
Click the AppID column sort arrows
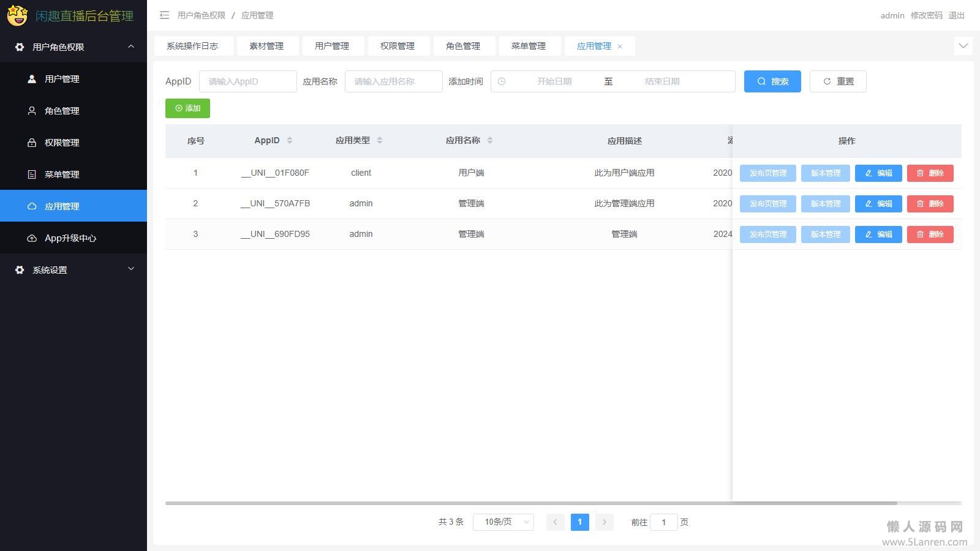click(290, 140)
